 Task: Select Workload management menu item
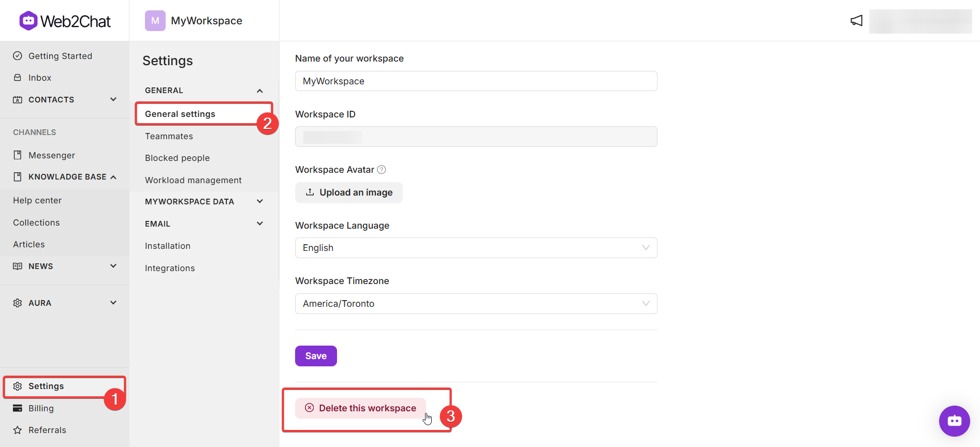coord(193,180)
